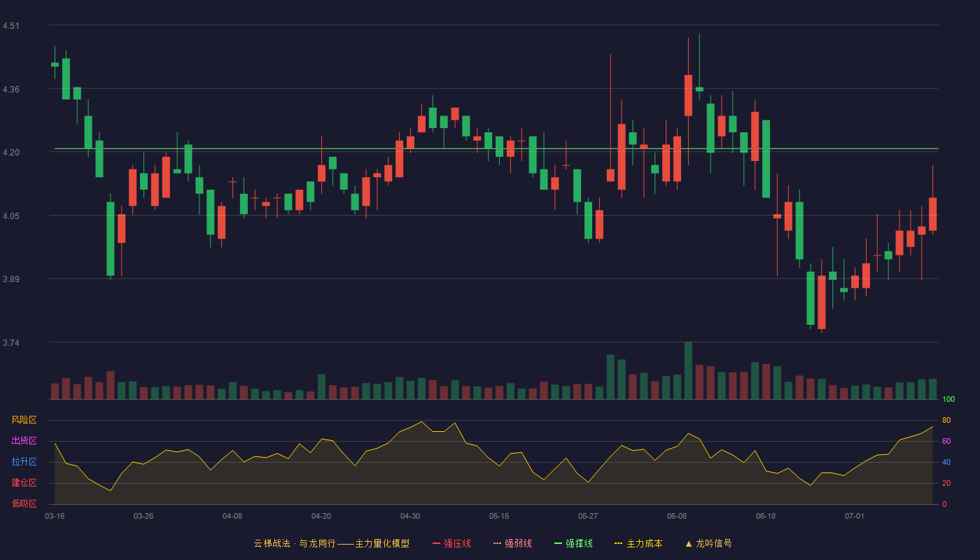Click the 06-18 date label
This screenshot has width=980, height=560.
point(766,516)
